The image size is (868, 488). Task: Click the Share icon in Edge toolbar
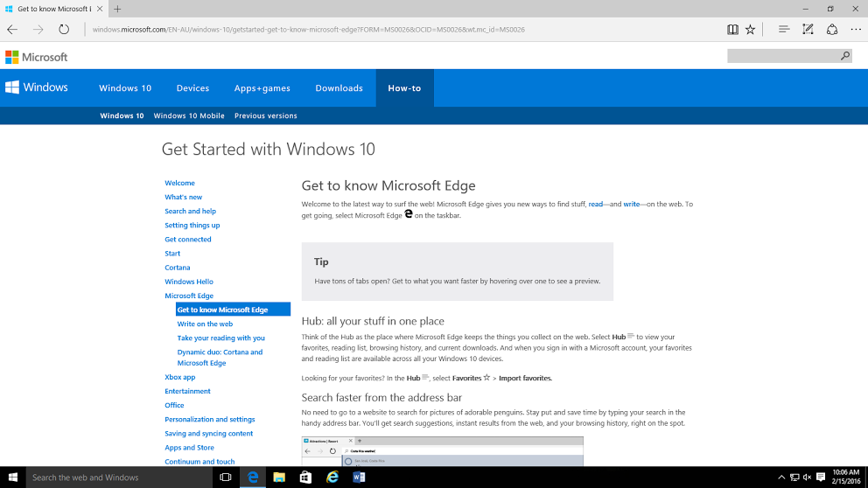[831, 29]
